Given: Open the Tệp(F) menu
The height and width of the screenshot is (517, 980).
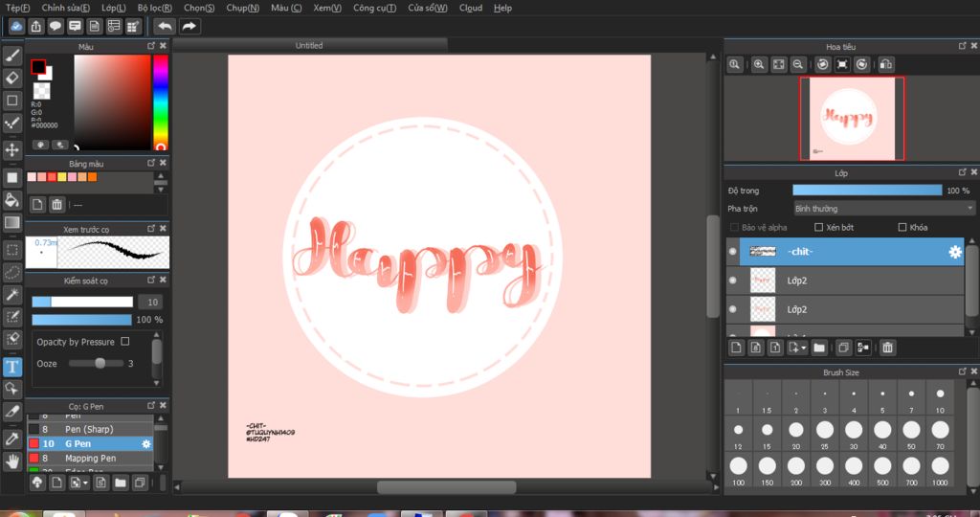Looking at the screenshot, I should coord(17,8).
